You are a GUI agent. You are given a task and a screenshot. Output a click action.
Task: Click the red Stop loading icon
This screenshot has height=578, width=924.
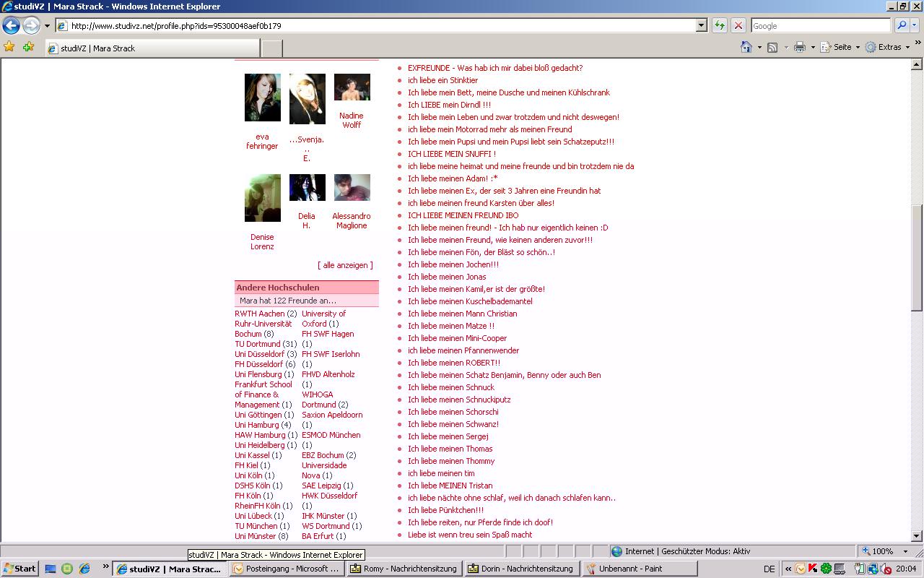[738, 26]
